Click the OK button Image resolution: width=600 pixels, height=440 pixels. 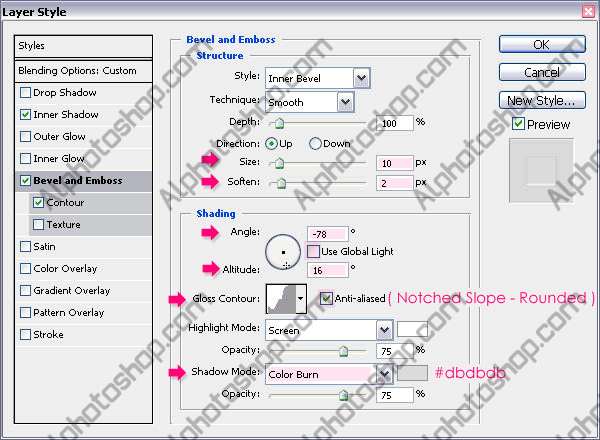tap(542, 45)
